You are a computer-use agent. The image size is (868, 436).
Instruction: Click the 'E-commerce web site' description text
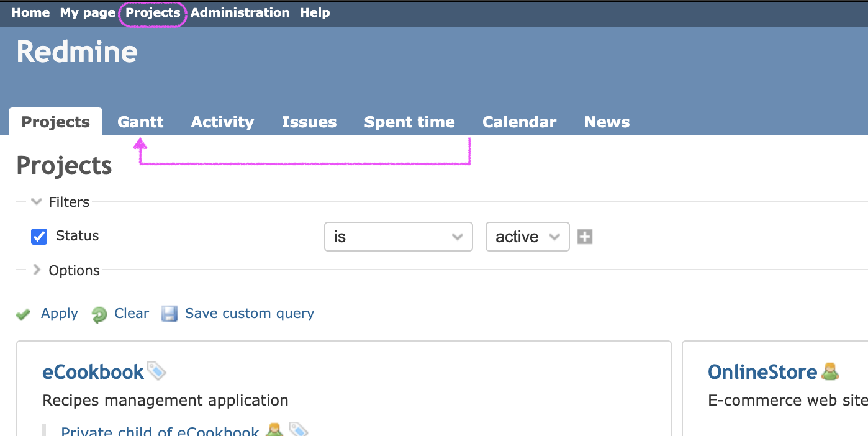pos(787,401)
